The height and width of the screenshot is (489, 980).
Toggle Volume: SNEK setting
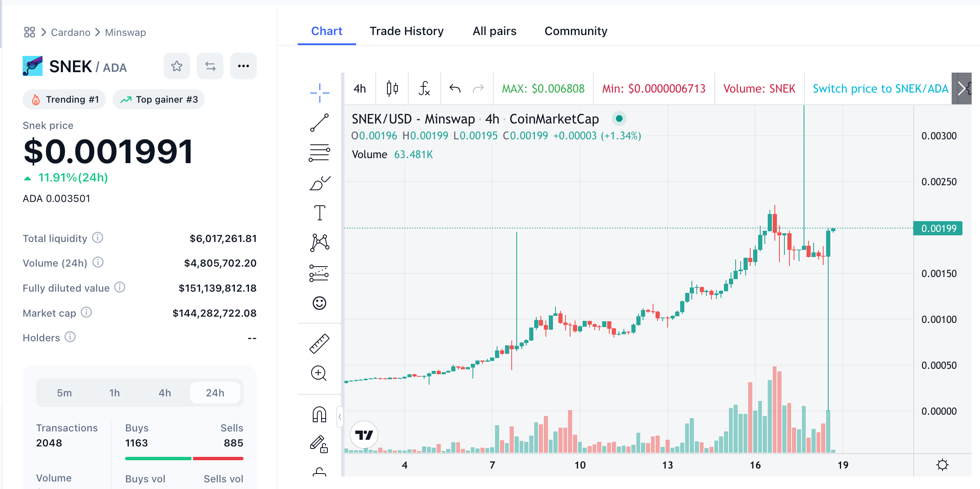pos(759,88)
